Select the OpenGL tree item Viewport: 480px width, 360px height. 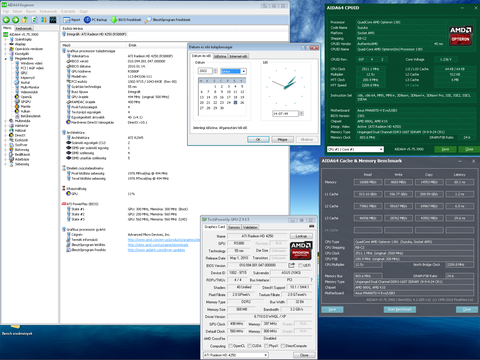tap(23, 97)
